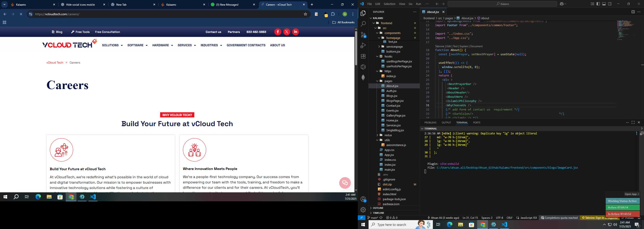Image resolution: width=644 pixels, height=229 pixels.
Task: Open Run and Debug view icon
Action: (363, 45)
